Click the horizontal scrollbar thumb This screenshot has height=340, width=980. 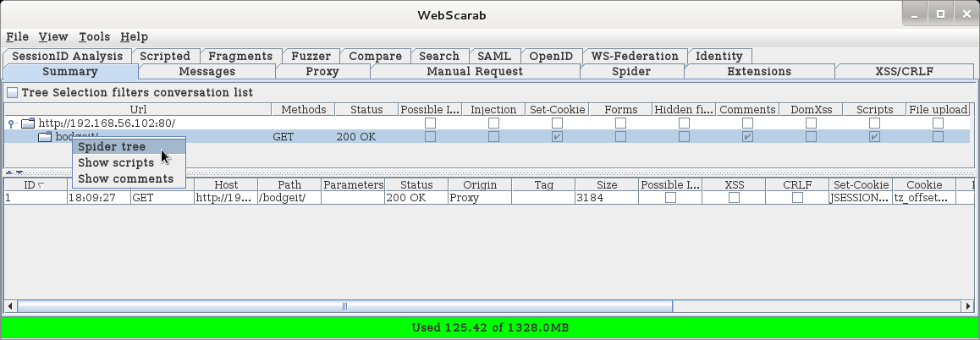coord(344,306)
